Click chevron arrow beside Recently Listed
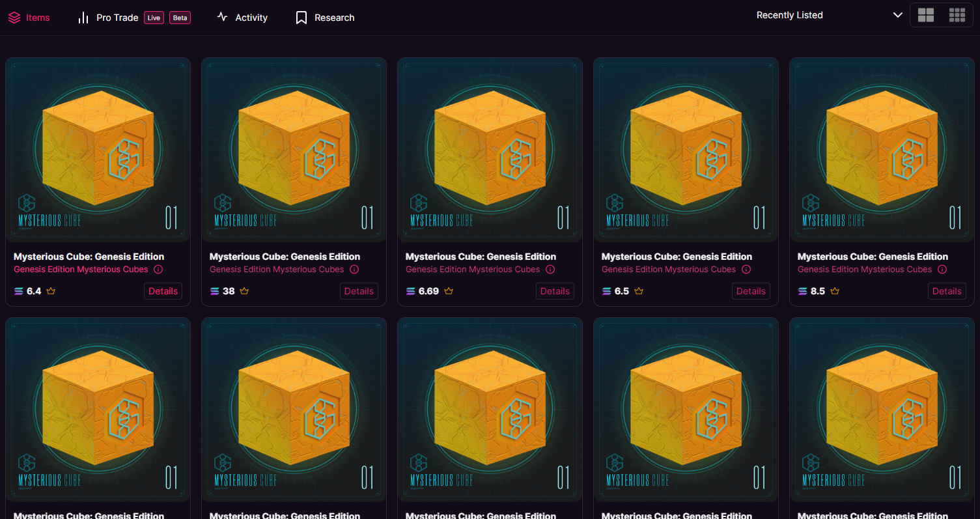 [x=898, y=15]
